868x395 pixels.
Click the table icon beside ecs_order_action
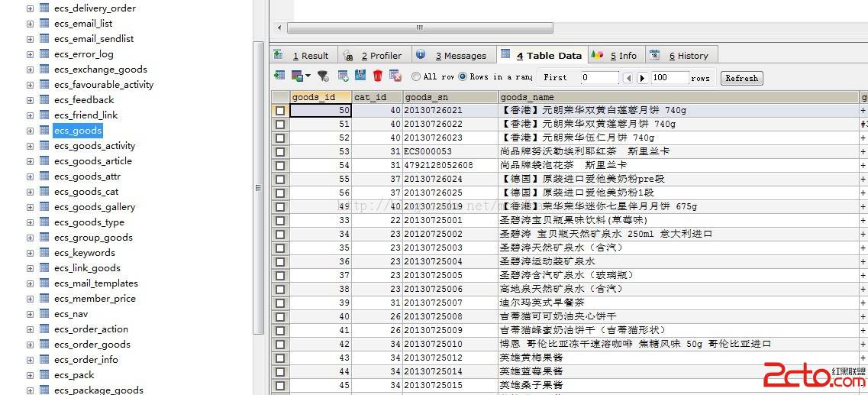tap(44, 329)
